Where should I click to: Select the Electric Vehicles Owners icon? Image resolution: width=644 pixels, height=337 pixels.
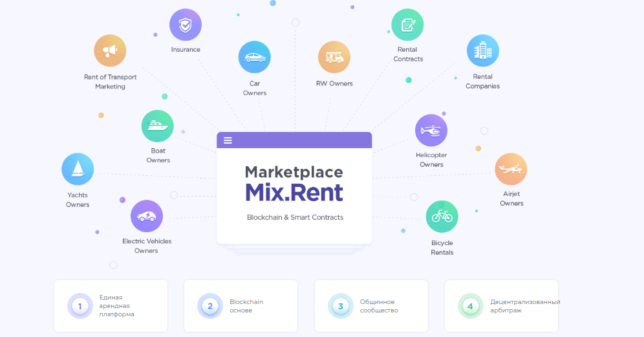[147, 216]
